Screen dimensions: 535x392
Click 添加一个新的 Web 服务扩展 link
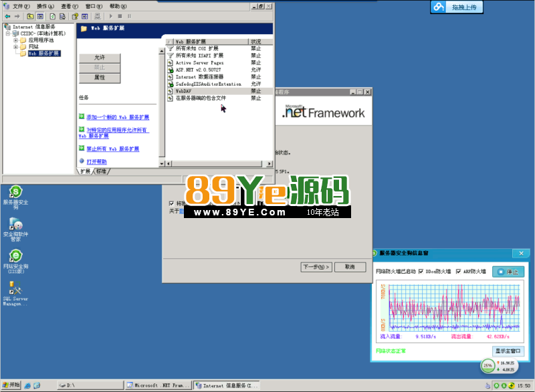118,117
